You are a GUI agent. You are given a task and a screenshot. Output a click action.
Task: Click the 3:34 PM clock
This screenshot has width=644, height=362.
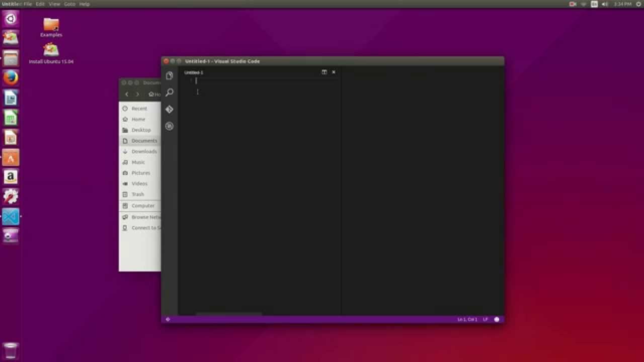[x=622, y=4]
